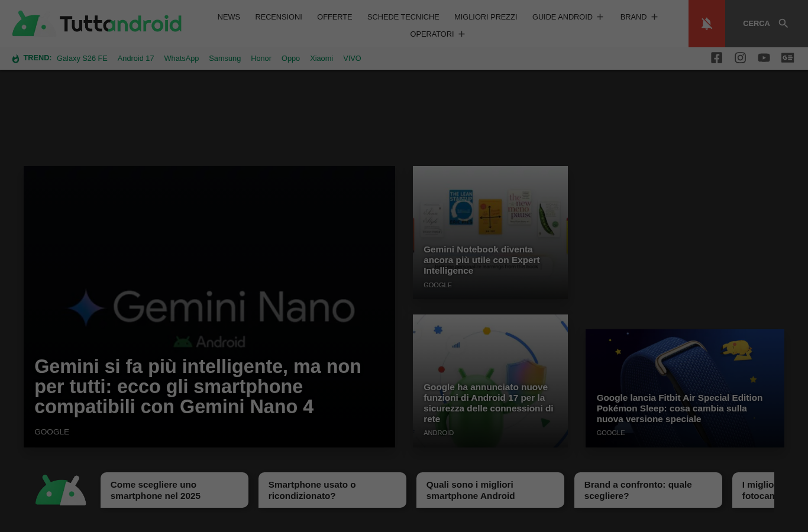Click GOOGLE category under Gemini Nano article
The image size is (808, 532).
(x=51, y=432)
